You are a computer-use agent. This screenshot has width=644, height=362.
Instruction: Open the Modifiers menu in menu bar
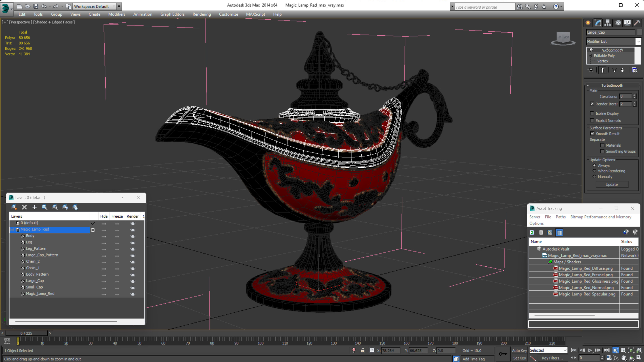116,14
